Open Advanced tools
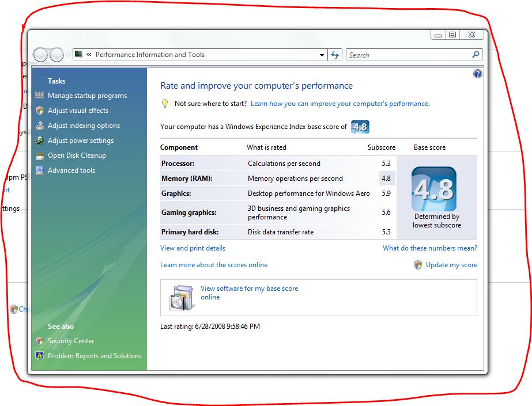The width and height of the screenshot is (532, 406). tap(71, 170)
